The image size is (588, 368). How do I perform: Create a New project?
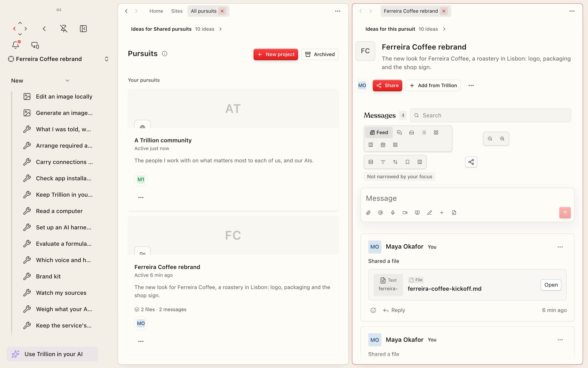point(276,54)
